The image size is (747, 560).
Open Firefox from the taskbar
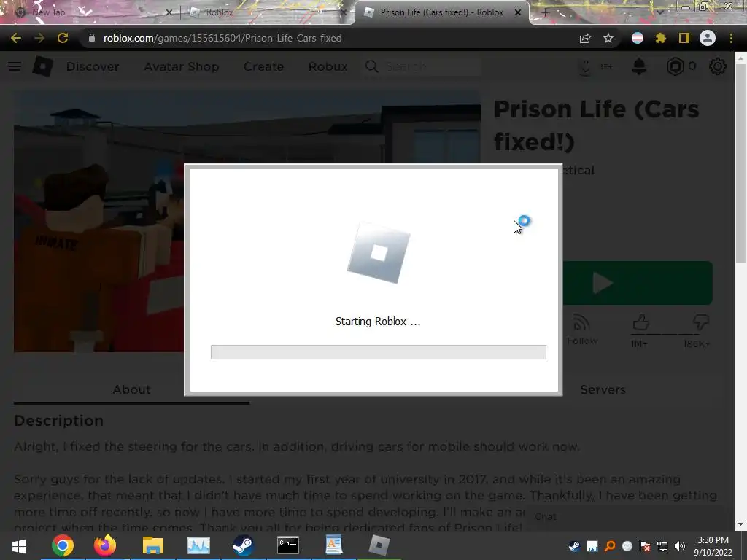click(x=105, y=545)
